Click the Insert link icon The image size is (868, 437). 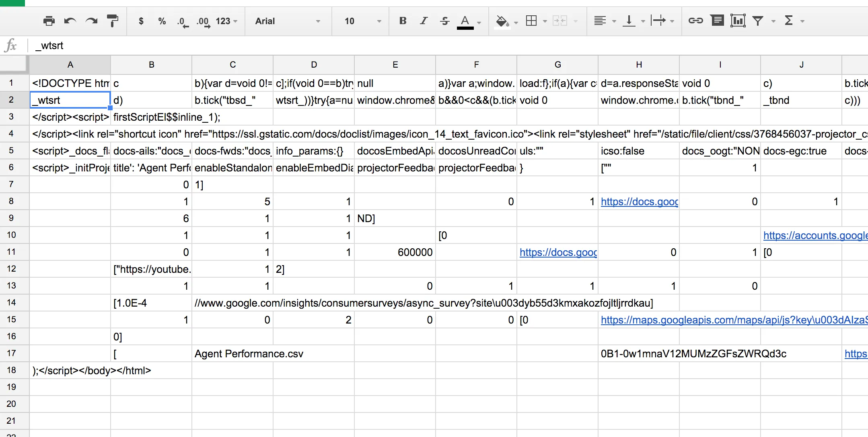[695, 21]
